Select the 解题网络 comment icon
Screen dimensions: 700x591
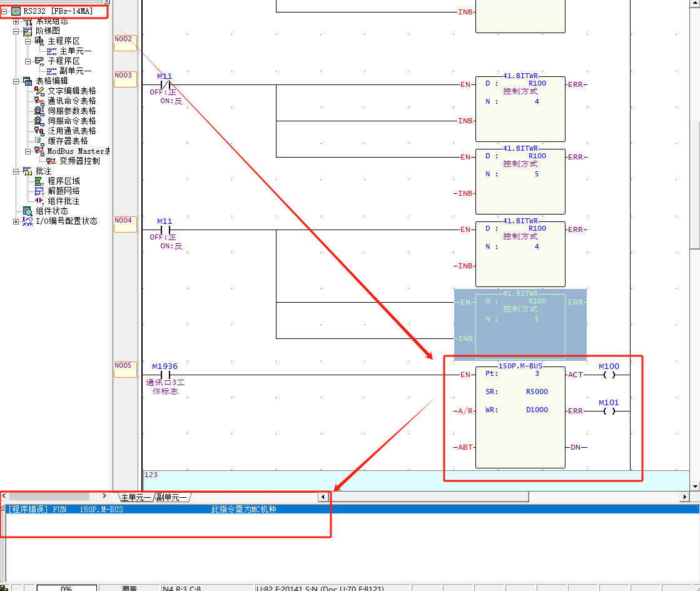pos(39,191)
